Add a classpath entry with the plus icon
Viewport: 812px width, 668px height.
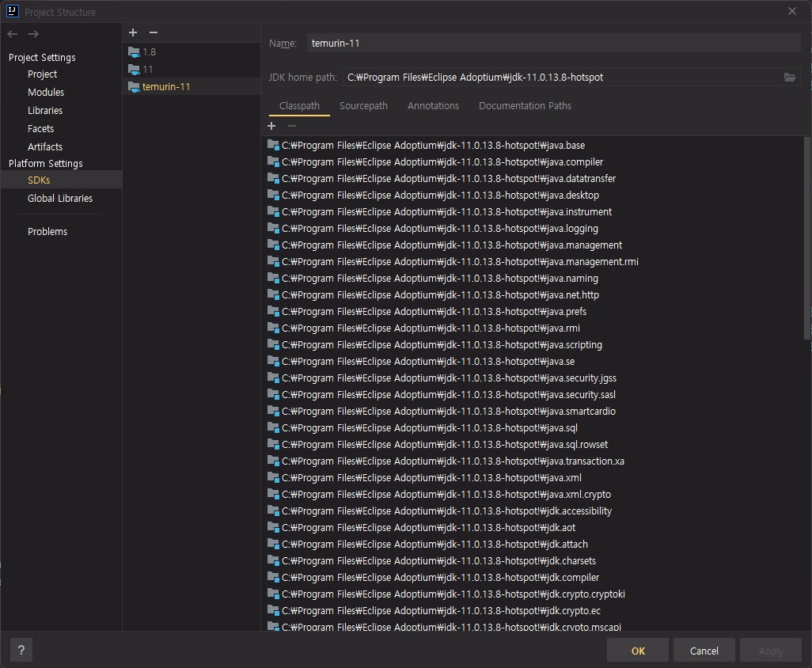[271, 126]
